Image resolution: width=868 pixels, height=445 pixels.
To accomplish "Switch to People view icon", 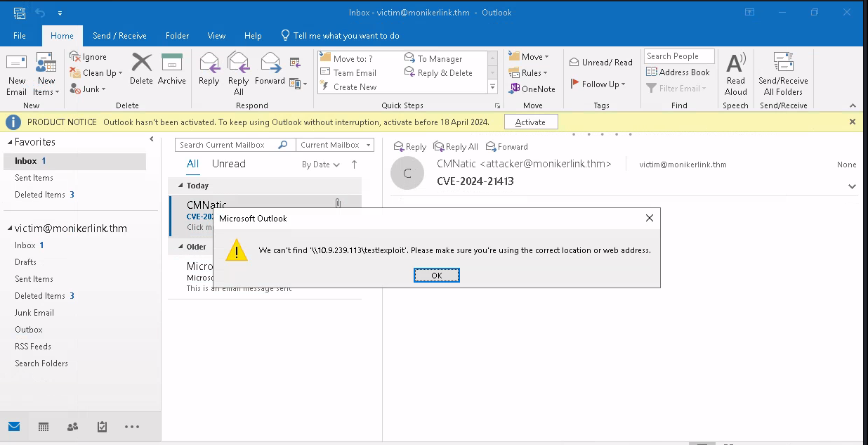I will [x=72, y=427].
